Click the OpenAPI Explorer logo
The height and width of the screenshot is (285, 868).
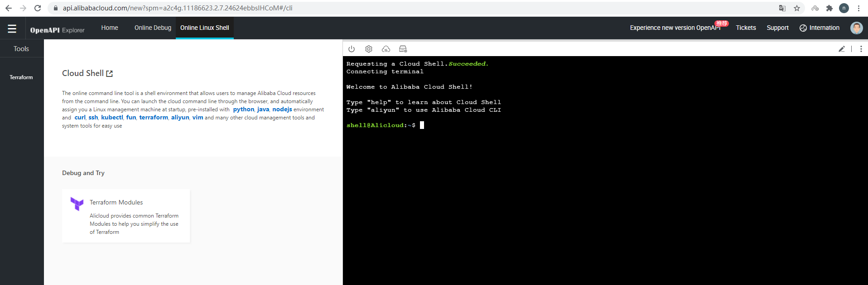point(57,30)
